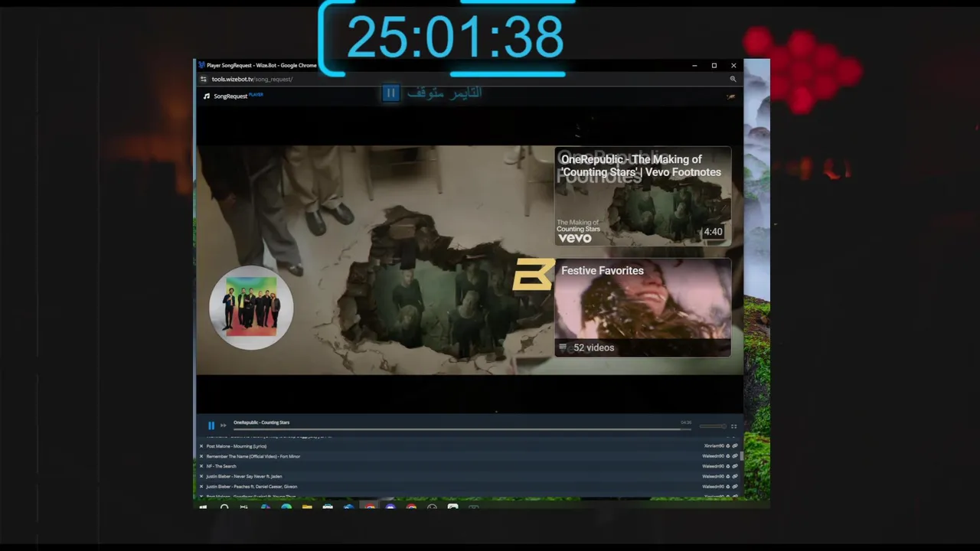Pause the OneRepublic song in the player
This screenshot has width=980, height=551.
211,425
